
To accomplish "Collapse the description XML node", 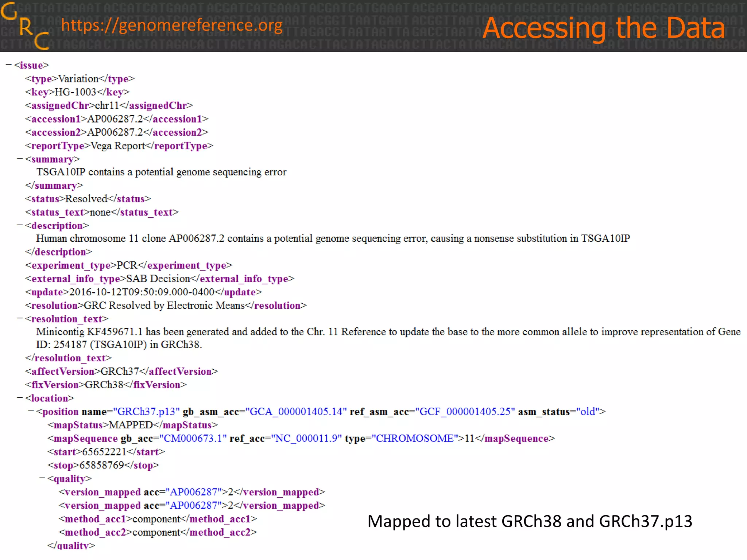I will [20, 225].
